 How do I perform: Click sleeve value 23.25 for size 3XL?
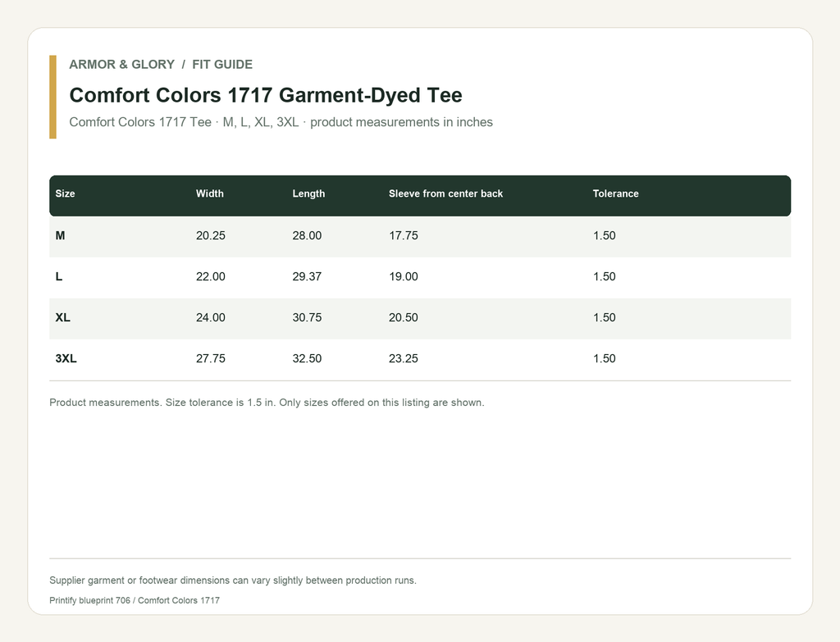404,359
